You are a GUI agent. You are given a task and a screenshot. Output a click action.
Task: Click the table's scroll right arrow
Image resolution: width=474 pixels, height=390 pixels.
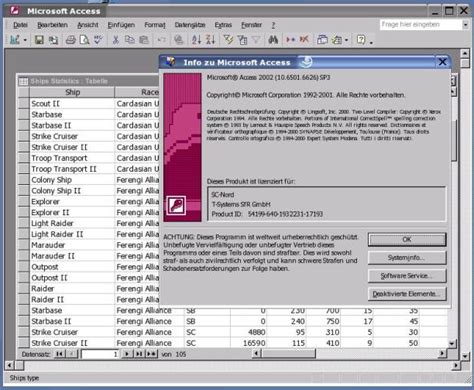[442, 354]
